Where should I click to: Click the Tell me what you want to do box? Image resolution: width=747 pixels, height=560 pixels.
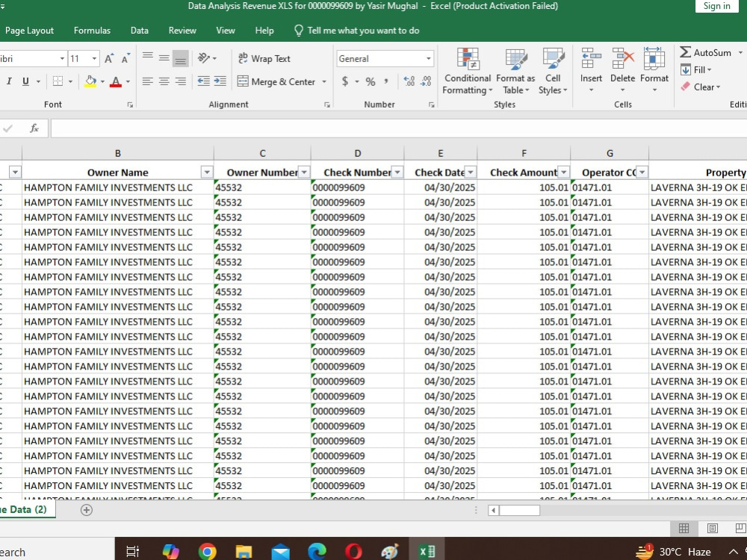(x=357, y=31)
